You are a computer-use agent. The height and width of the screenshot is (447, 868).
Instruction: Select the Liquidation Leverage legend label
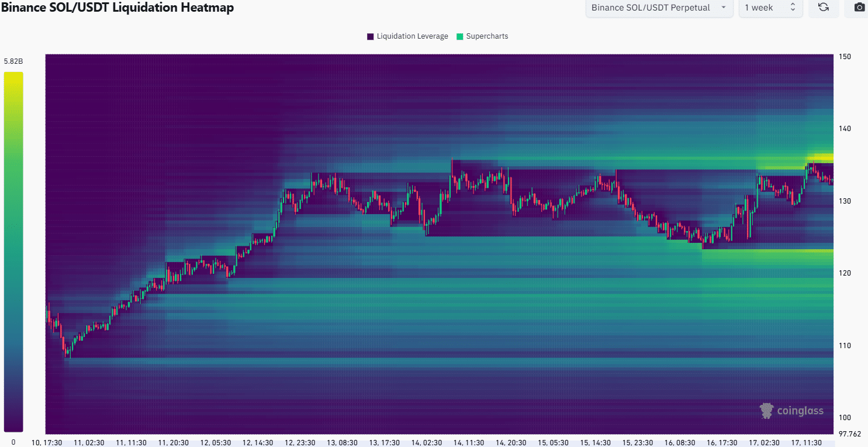coord(411,36)
